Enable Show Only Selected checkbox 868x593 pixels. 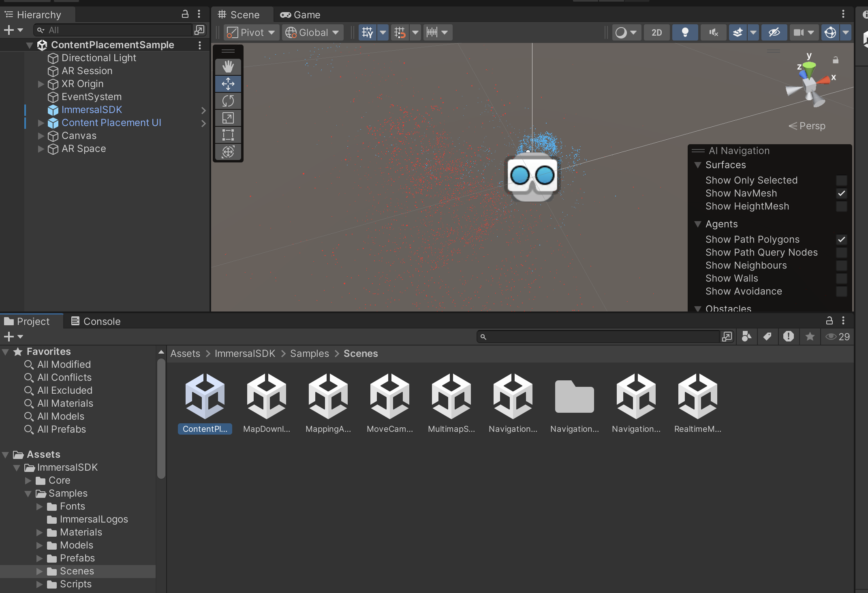tap(841, 180)
